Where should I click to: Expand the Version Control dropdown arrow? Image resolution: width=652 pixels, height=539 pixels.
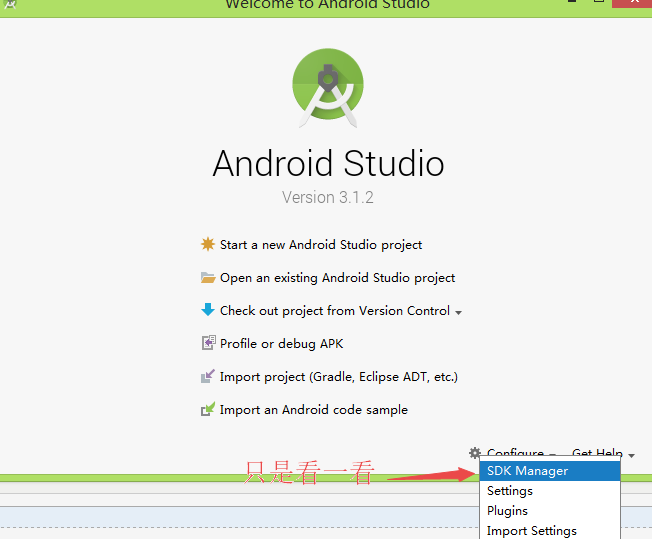click(458, 312)
